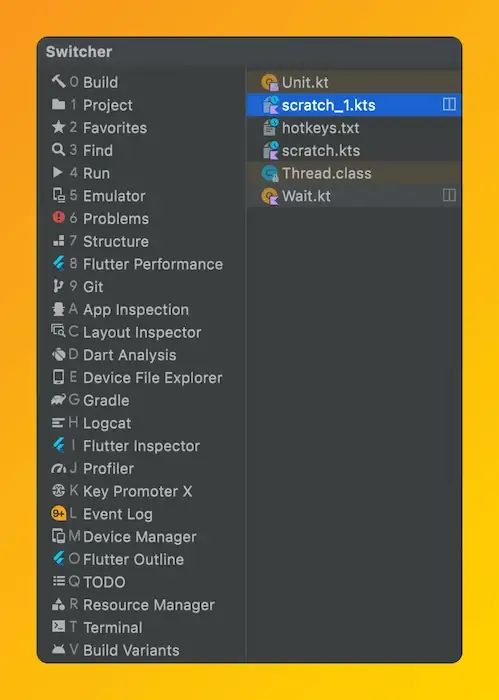Image resolution: width=499 pixels, height=700 pixels.
Task: Switch to hotkeys.txt file
Action: [x=353, y=128]
